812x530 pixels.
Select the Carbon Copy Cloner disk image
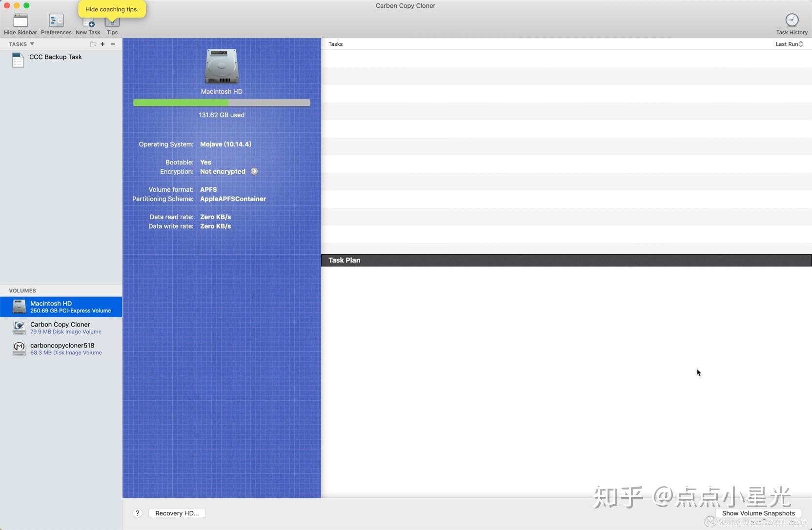[x=61, y=327]
